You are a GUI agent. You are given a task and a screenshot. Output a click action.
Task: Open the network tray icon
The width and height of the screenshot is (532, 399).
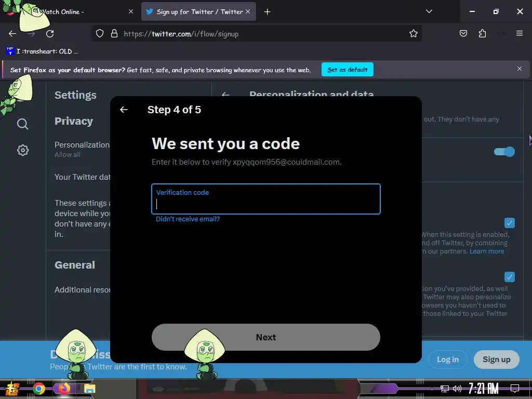point(445,389)
